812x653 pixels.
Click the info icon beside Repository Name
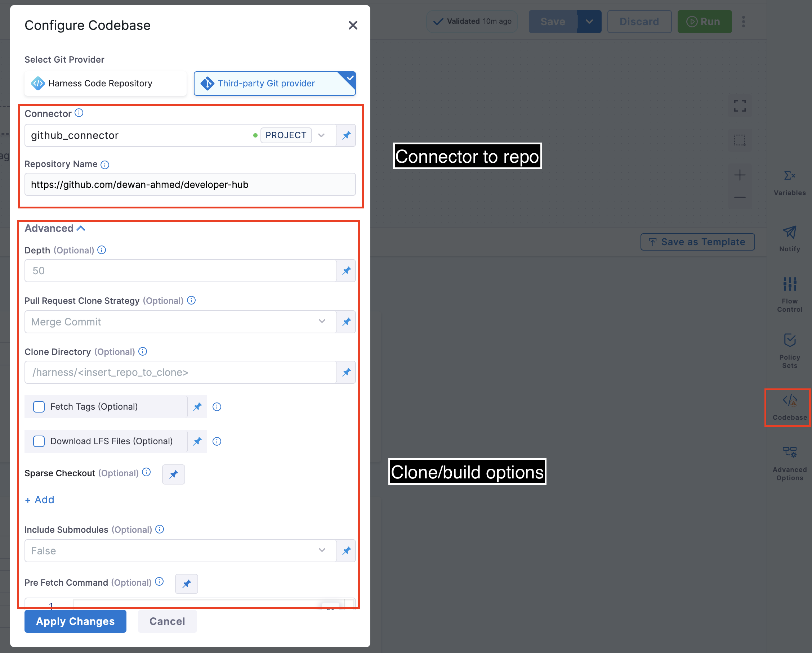click(105, 165)
